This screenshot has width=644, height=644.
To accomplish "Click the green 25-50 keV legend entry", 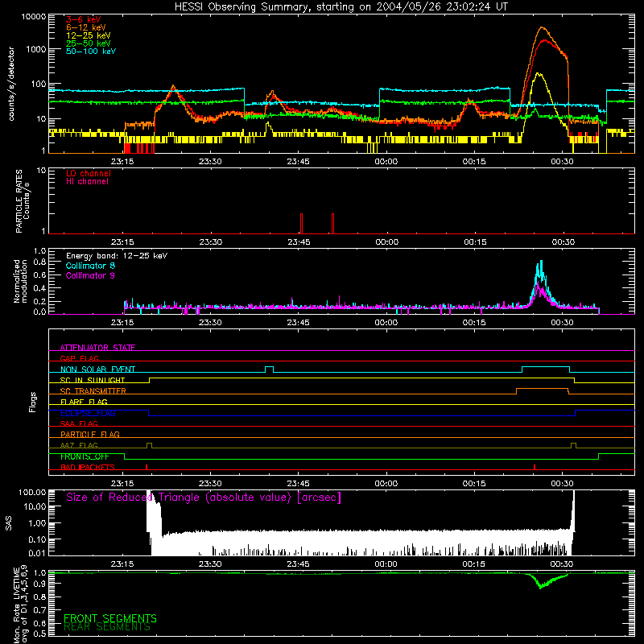I will tap(88, 43).
